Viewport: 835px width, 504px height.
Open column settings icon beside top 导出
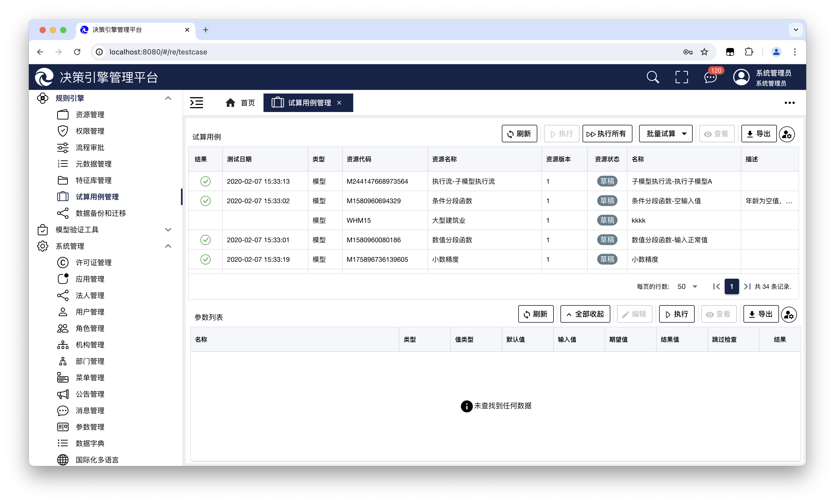coord(787,134)
